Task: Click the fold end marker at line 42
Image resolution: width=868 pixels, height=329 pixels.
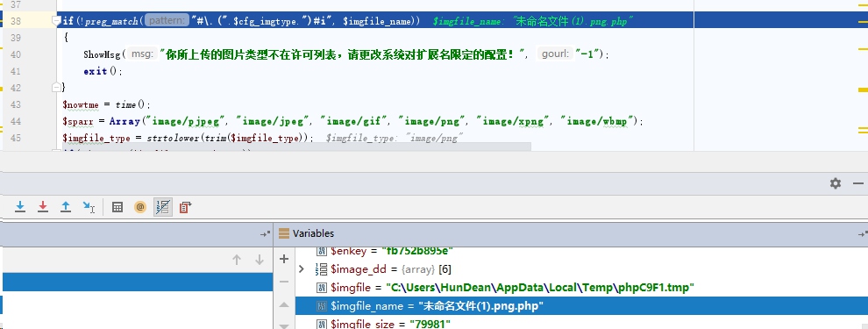Action: (x=56, y=87)
